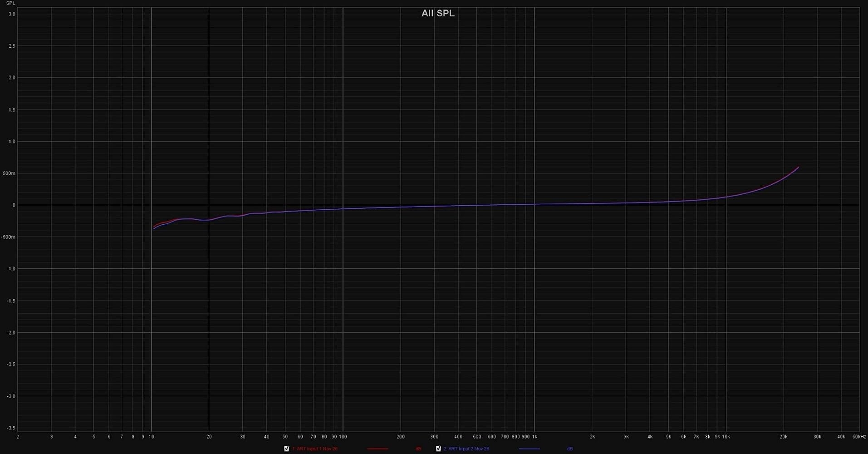Click the curve's high-frequency end above 20k
The height and width of the screenshot is (454, 868).
(798, 168)
